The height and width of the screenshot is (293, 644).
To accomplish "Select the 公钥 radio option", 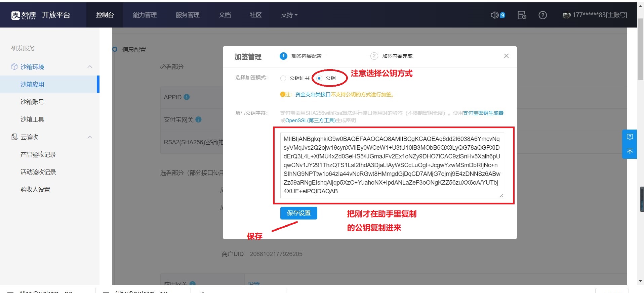I will tap(319, 78).
